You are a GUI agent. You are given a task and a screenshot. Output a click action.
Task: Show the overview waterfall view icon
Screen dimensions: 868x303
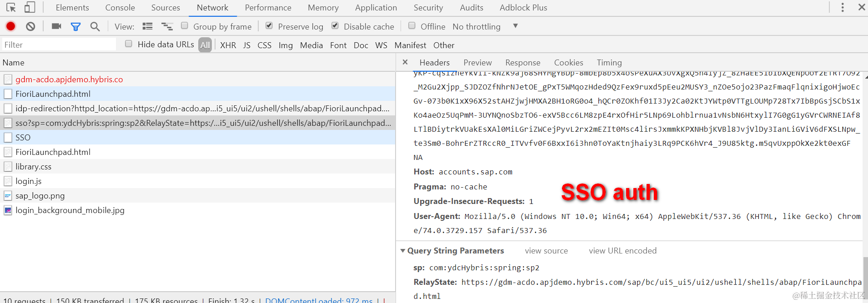tap(167, 26)
